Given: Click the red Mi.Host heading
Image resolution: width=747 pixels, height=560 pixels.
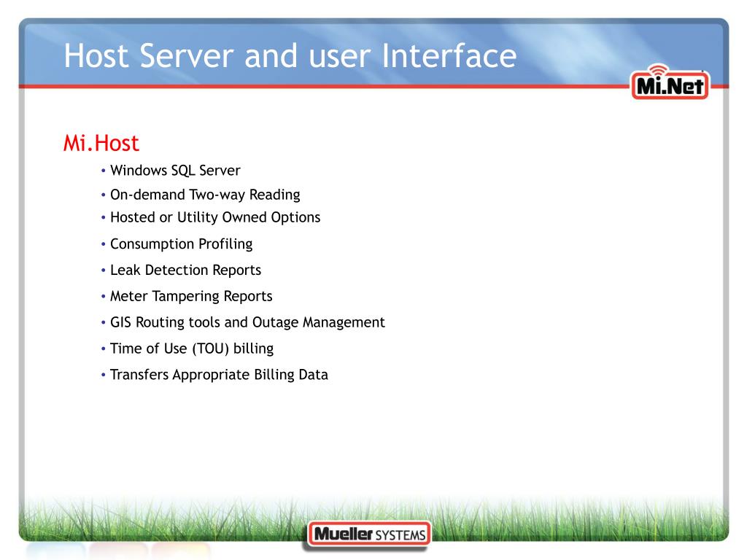Looking at the screenshot, I should (101, 144).
